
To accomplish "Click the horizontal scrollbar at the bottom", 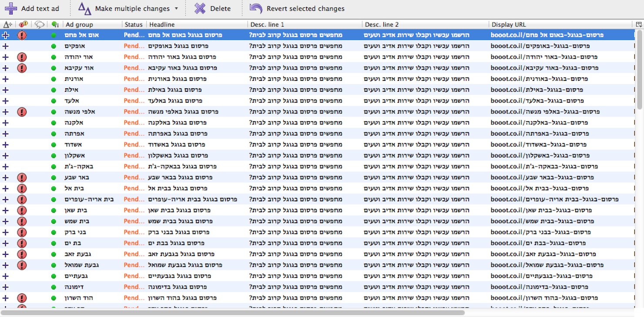I will (233, 312).
